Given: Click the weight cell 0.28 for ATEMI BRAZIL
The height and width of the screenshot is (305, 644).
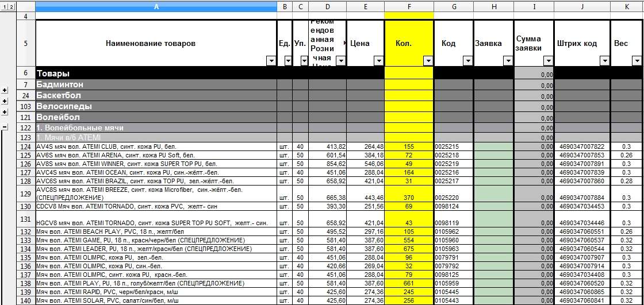Looking at the screenshot, I should (x=627, y=181).
